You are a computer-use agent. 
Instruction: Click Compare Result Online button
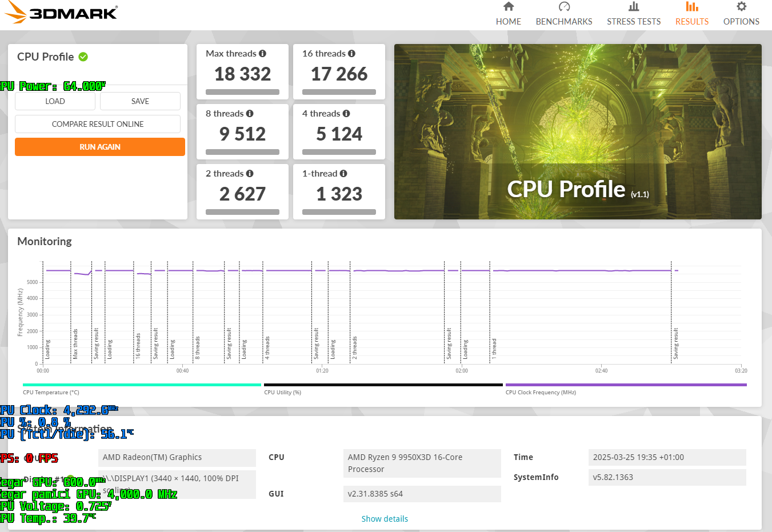(98, 124)
